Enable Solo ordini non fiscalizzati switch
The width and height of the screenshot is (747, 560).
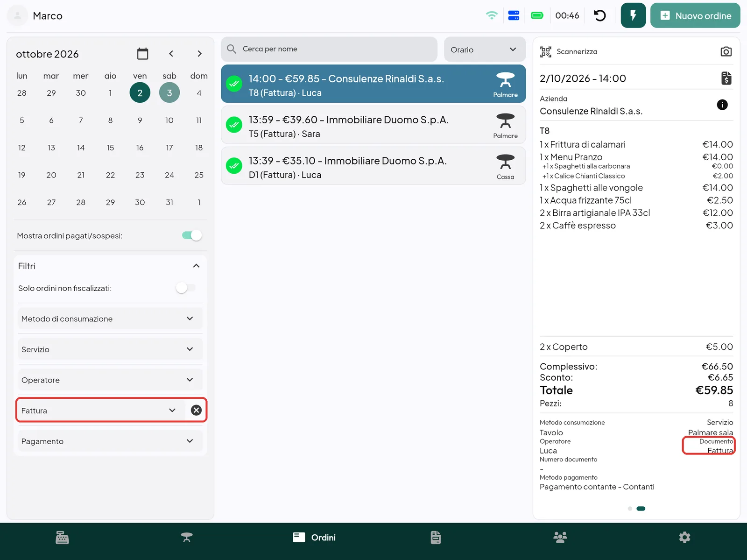click(x=185, y=288)
